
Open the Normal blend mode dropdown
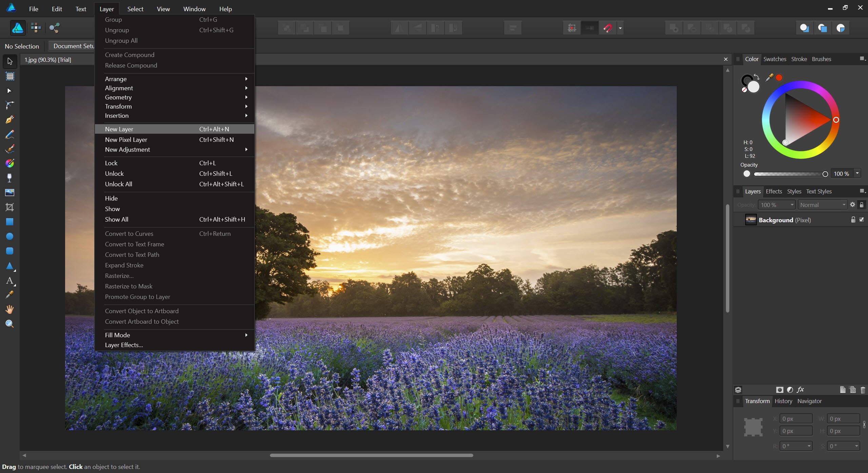pyautogui.click(x=823, y=205)
